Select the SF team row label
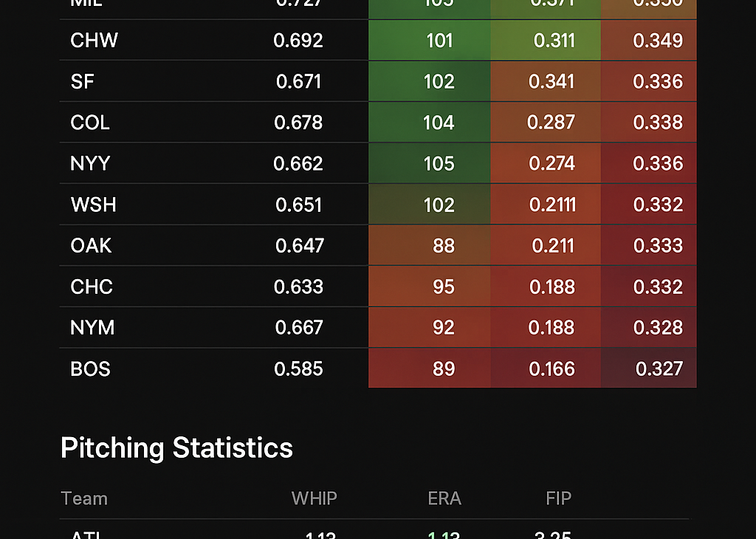This screenshot has height=539, width=756. coord(82,81)
